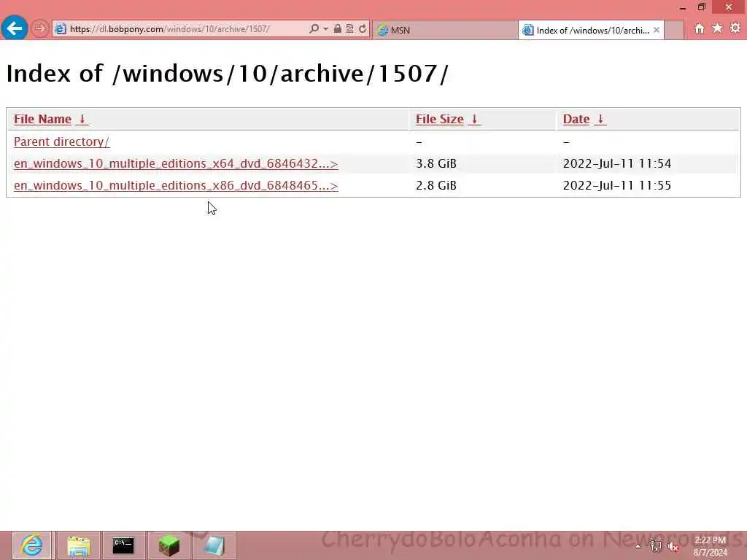Open File Explorer from the taskbar
Screen dimensions: 747x560
coord(79,545)
